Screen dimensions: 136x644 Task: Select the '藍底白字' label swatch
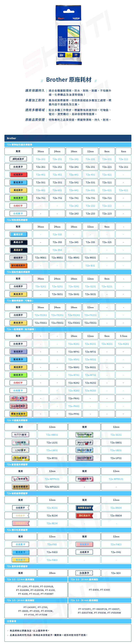(x=18, y=234)
